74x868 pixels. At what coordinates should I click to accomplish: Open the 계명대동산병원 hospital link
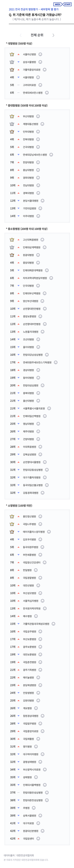click(30, 124)
